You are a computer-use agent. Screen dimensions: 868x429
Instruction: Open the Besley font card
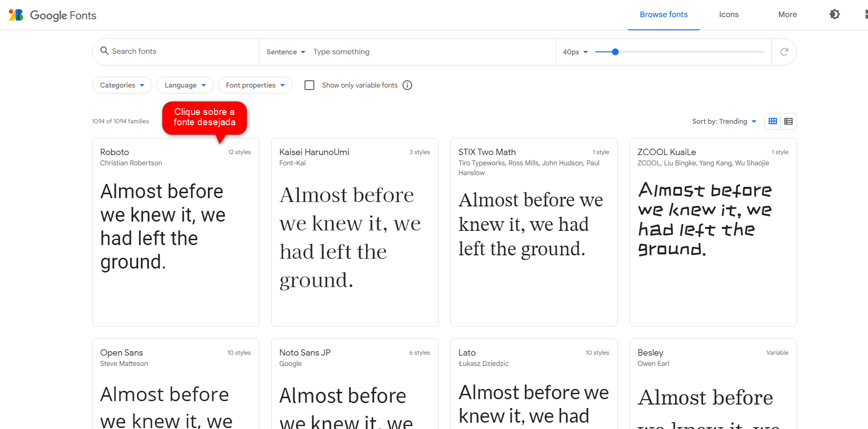point(713,384)
